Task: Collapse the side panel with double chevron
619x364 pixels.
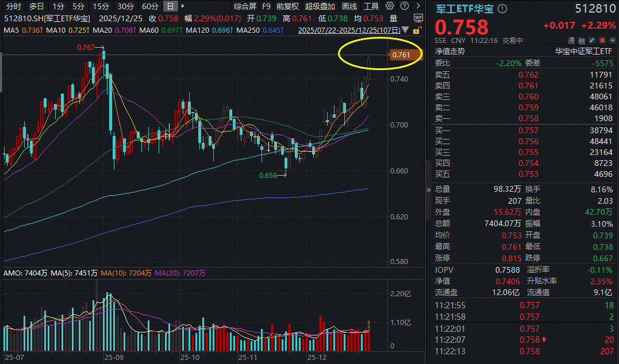Action: click(428, 189)
